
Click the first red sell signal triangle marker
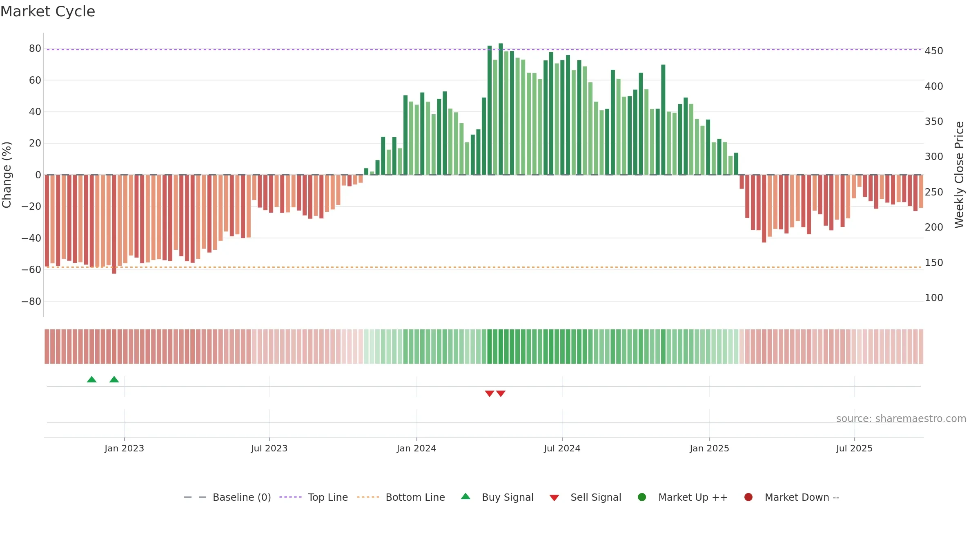click(x=490, y=393)
